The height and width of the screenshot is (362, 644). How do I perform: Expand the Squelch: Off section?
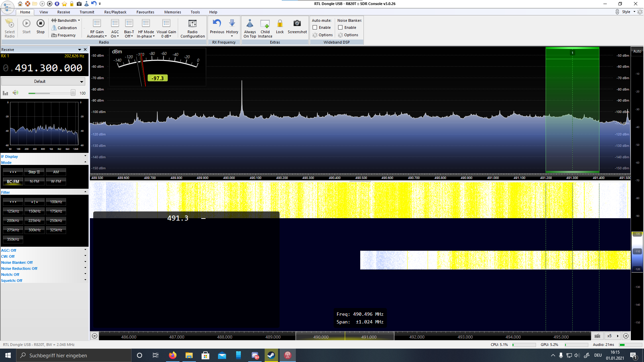click(85, 280)
